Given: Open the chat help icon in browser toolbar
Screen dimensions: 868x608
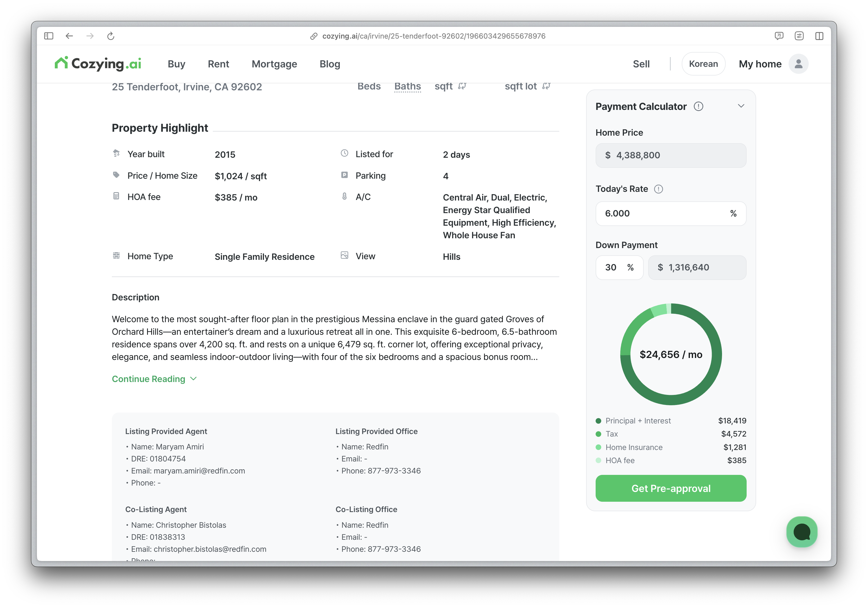Looking at the screenshot, I should [x=779, y=36].
